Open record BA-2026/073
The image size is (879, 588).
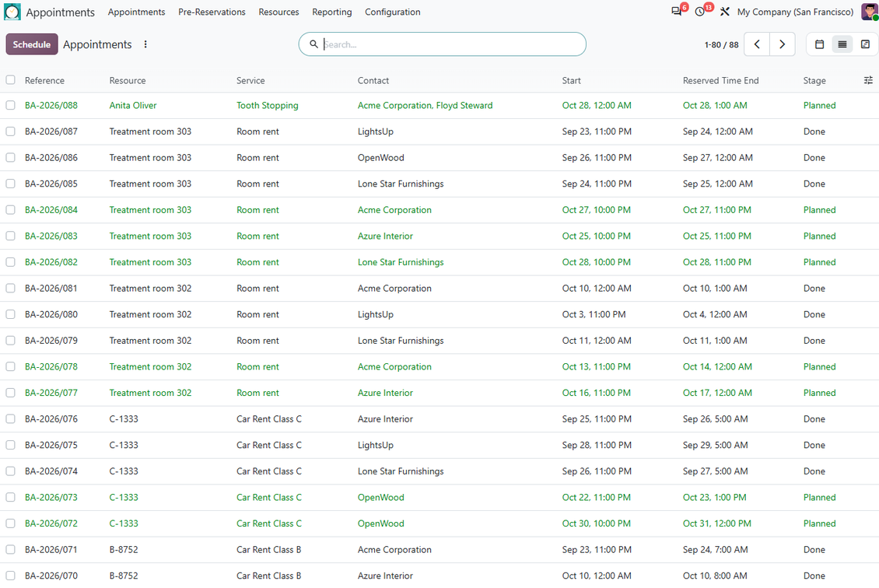click(51, 498)
